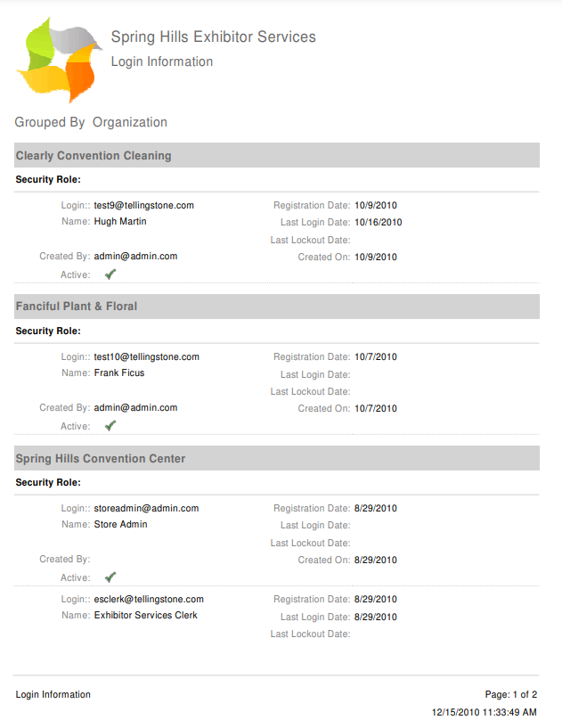This screenshot has width=562, height=728.
Task: Click the Login Information subtitle under the title
Action: click(161, 62)
